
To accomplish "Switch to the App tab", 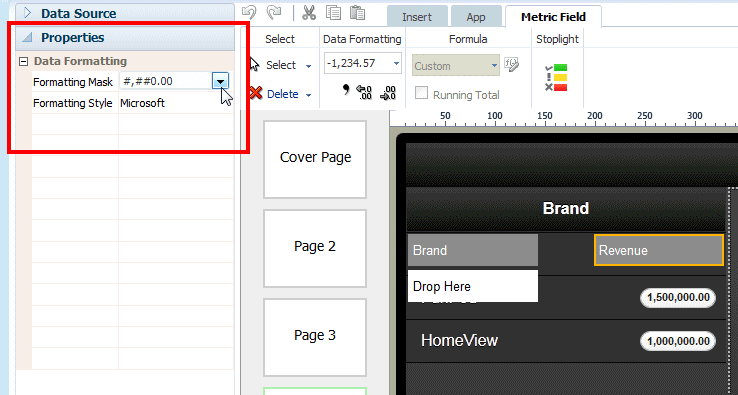I will point(476,17).
